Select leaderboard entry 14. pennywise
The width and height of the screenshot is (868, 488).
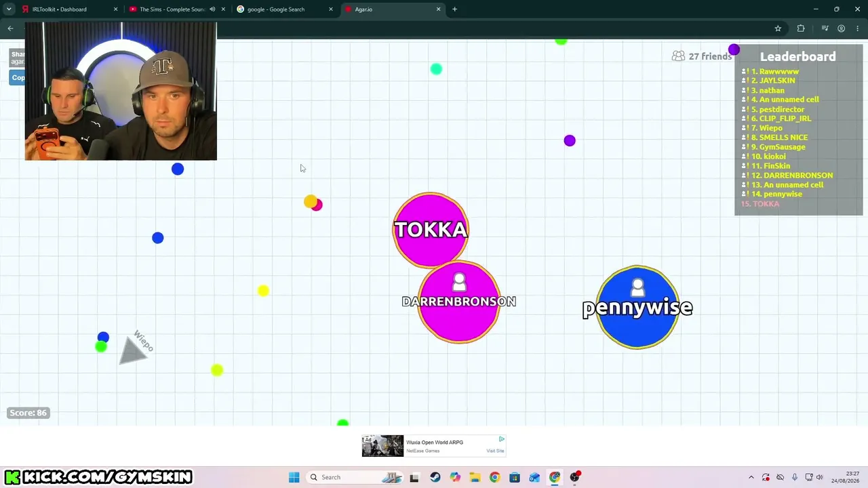772,195
